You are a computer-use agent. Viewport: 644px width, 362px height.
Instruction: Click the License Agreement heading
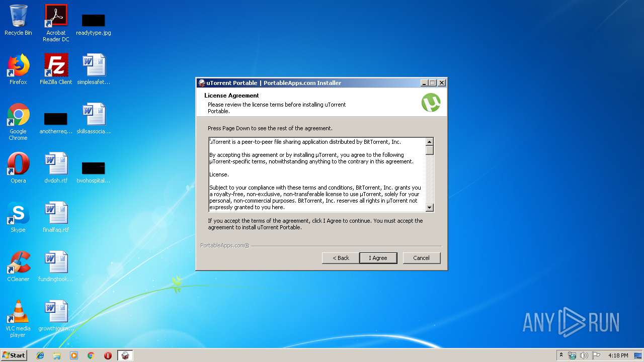click(231, 96)
